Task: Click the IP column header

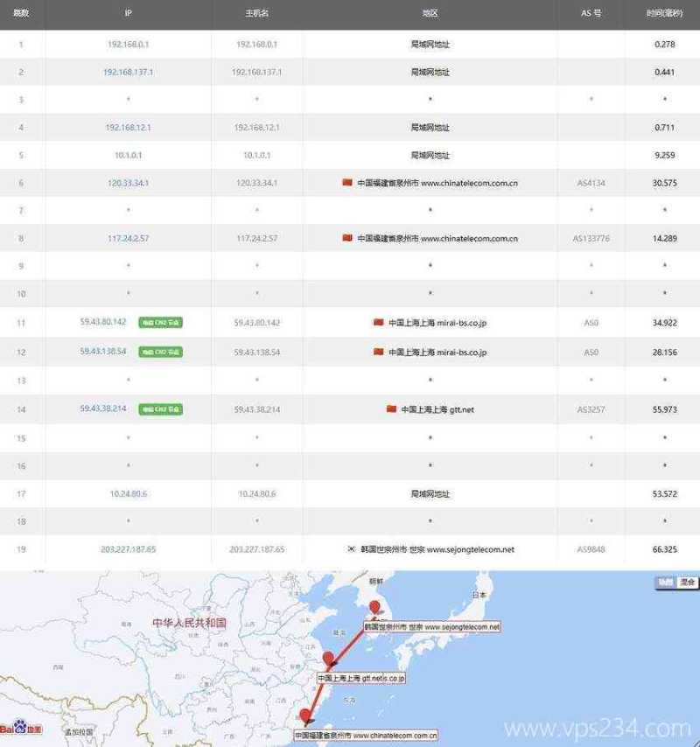Action: click(128, 15)
